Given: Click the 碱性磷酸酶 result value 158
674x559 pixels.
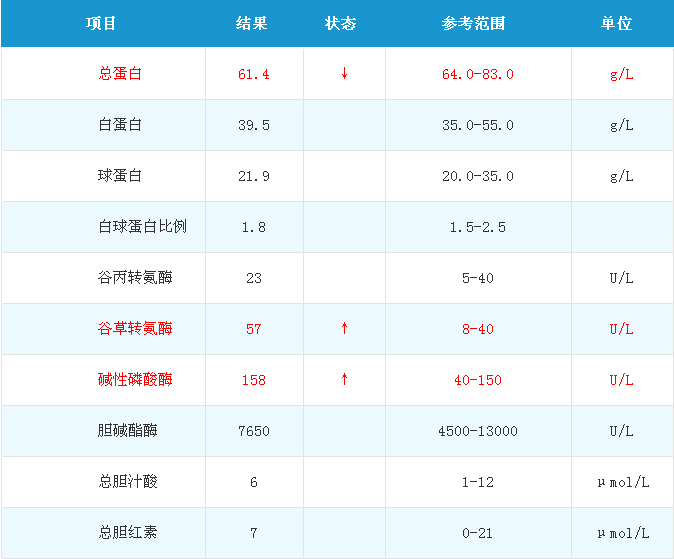Looking at the screenshot, I should (254, 380).
